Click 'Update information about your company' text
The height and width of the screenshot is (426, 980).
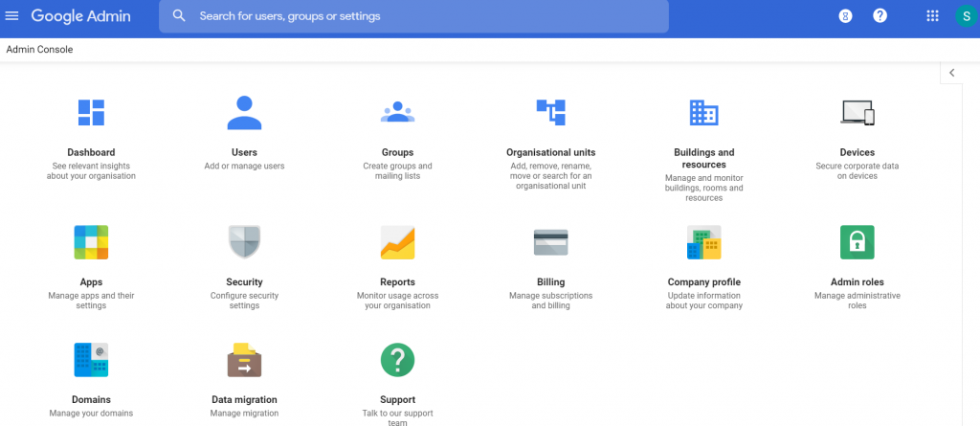pyautogui.click(x=703, y=301)
